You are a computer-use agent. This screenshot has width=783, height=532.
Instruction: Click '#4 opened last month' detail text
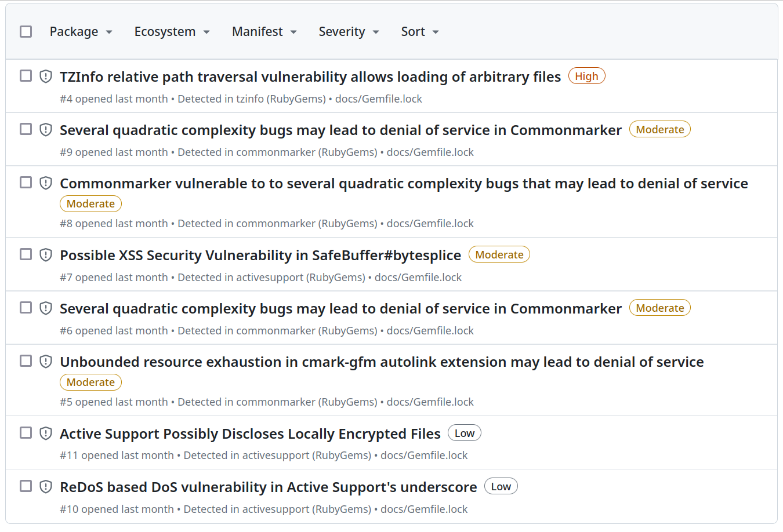pos(114,99)
